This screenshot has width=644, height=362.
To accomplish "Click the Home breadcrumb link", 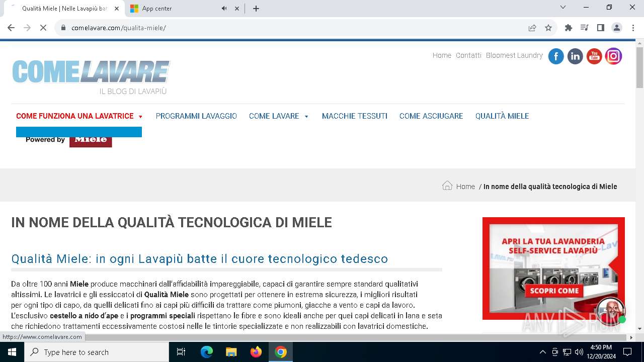I will (465, 187).
